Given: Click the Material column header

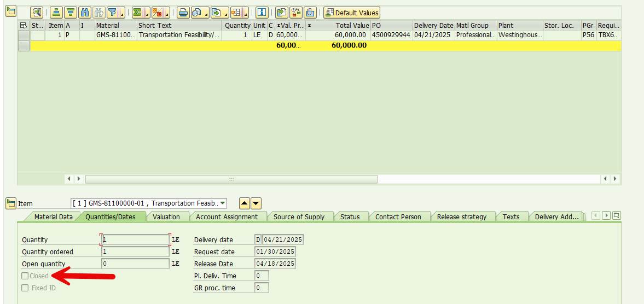Looking at the screenshot, I should [116, 26].
